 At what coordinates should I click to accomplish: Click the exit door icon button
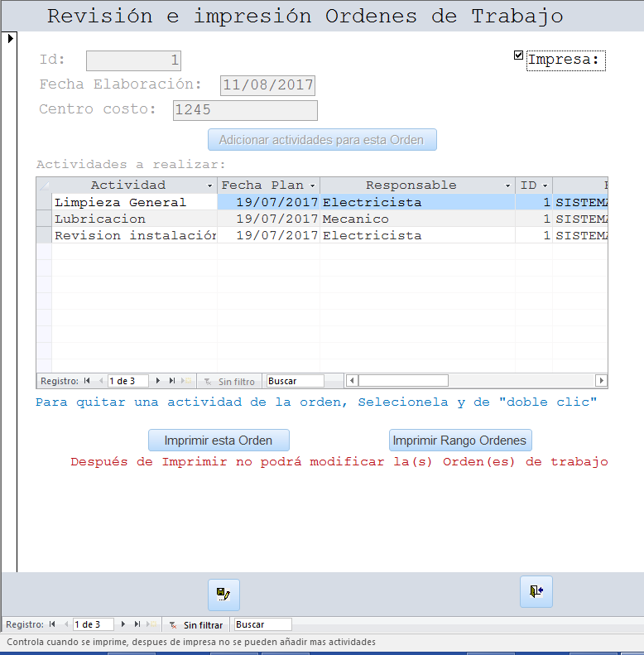click(536, 591)
